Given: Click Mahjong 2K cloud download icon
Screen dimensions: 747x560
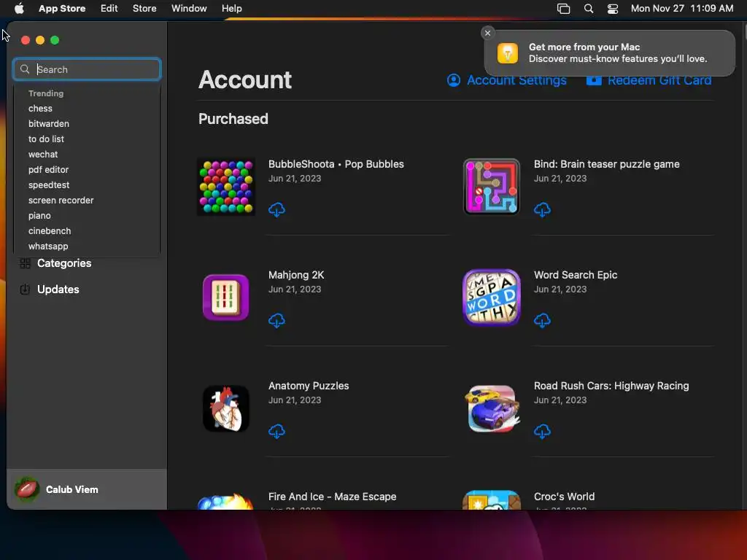Looking at the screenshot, I should (276, 321).
